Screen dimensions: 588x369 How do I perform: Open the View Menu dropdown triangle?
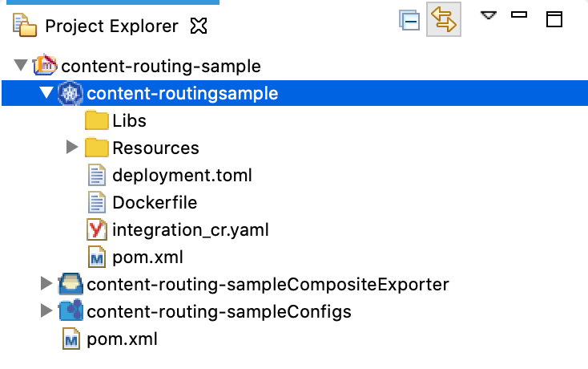pos(489,15)
